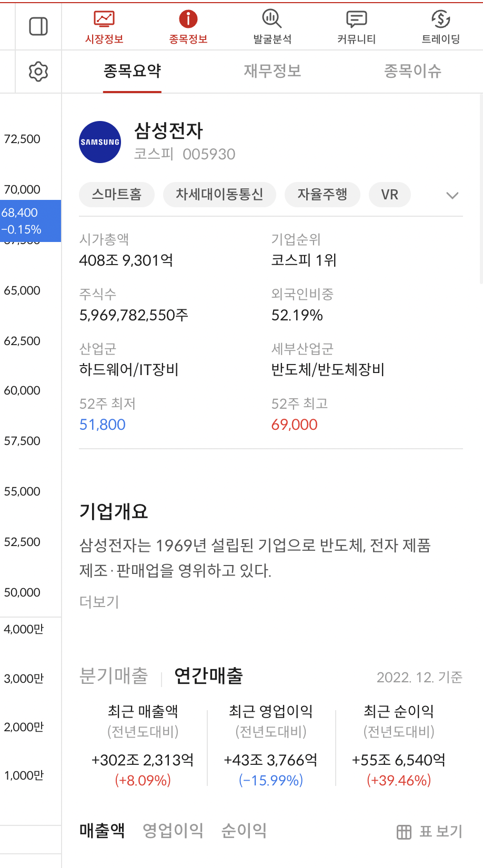
Task: Click the 삼성전자 stock name
Action: [x=168, y=130]
